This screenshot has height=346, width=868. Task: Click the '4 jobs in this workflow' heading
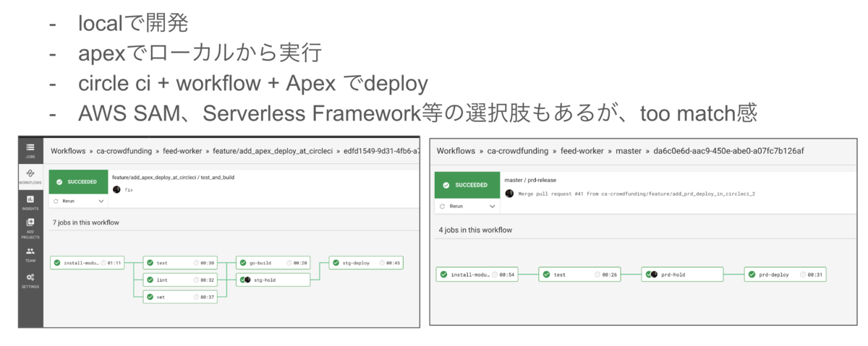(x=475, y=230)
